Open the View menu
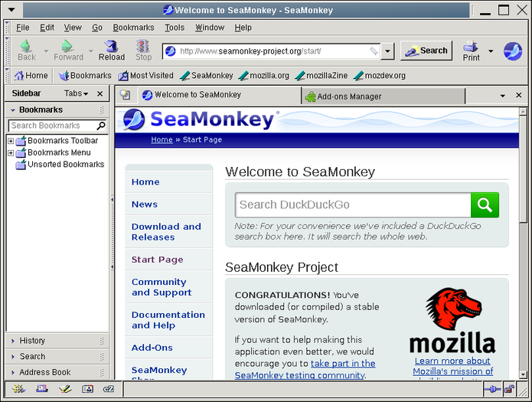The width and height of the screenshot is (532, 402). coord(73,28)
